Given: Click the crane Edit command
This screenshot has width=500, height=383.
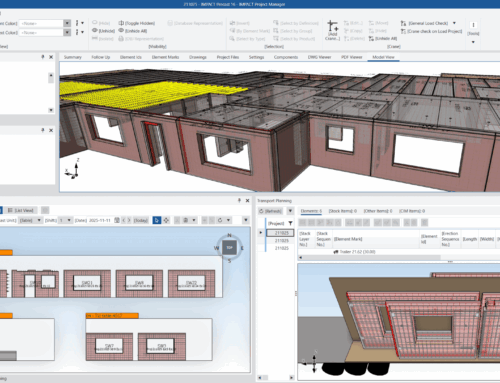Looking at the screenshot, I should (x=353, y=23).
